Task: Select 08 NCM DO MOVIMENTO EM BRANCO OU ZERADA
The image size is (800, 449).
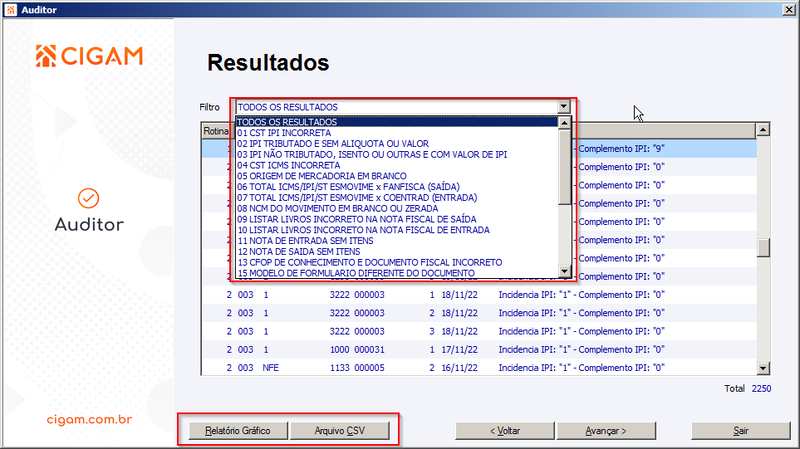Action: (x=397, y=208)
